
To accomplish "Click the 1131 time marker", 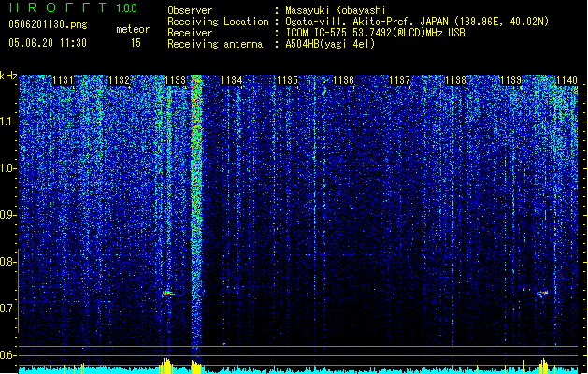I will (63, 80).
